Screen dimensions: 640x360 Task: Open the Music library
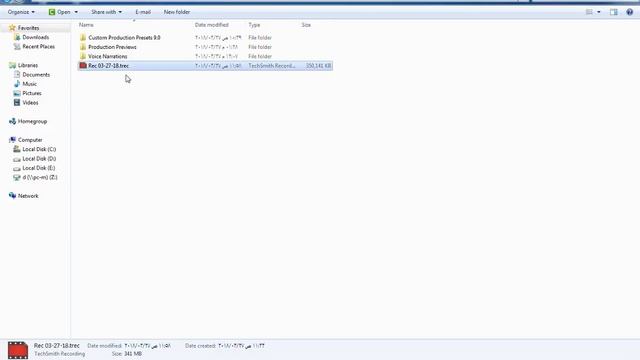click(x=29, y=84)
